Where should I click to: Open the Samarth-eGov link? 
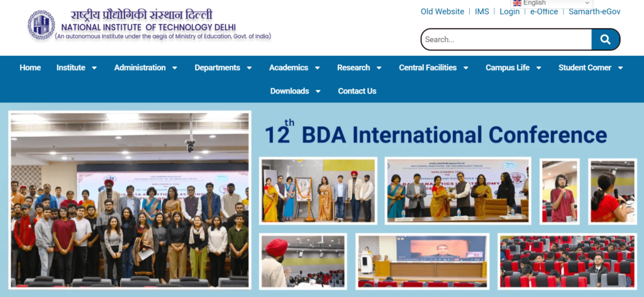click(x=594, y=11)
